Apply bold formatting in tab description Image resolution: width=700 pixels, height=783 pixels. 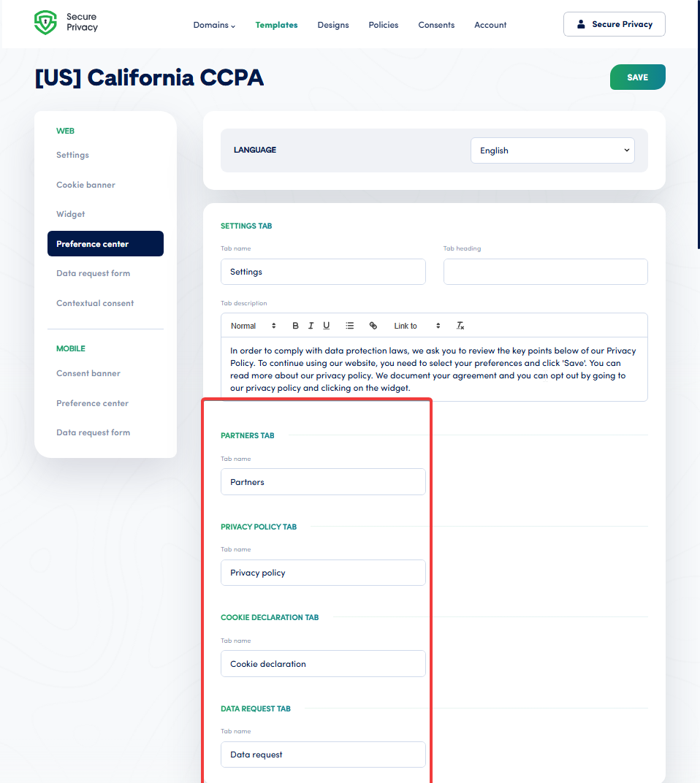click(x=296, y=326)
